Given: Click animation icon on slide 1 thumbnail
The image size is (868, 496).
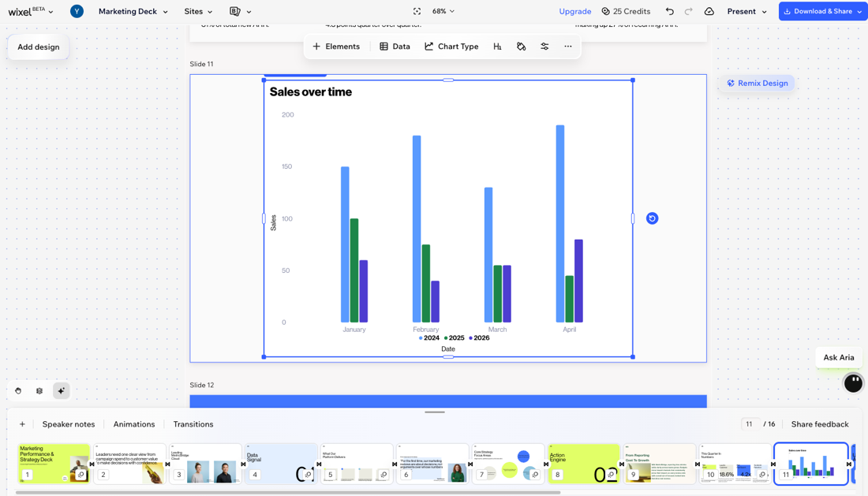Looking at the screenshot, I should click(x=80, y=475).
